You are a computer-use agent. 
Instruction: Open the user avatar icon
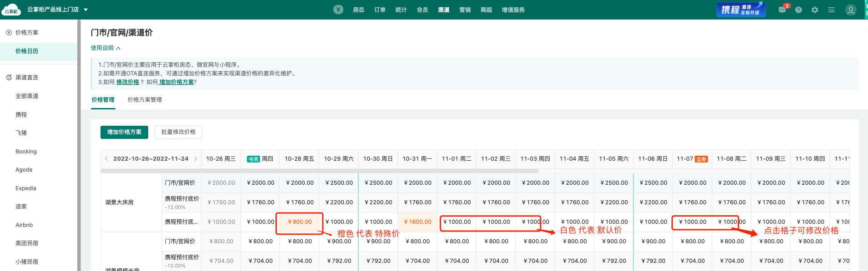[851, 10]
